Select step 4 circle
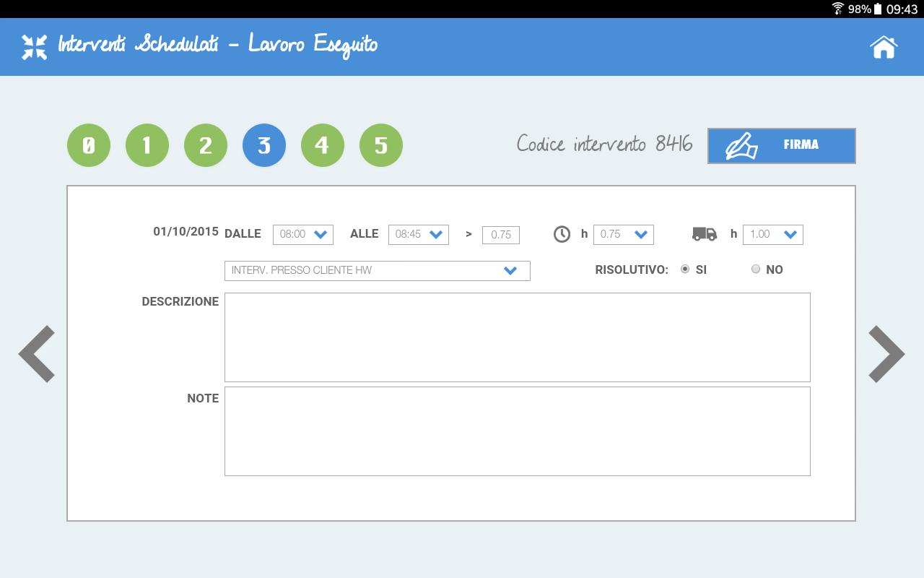 (323, 145)
